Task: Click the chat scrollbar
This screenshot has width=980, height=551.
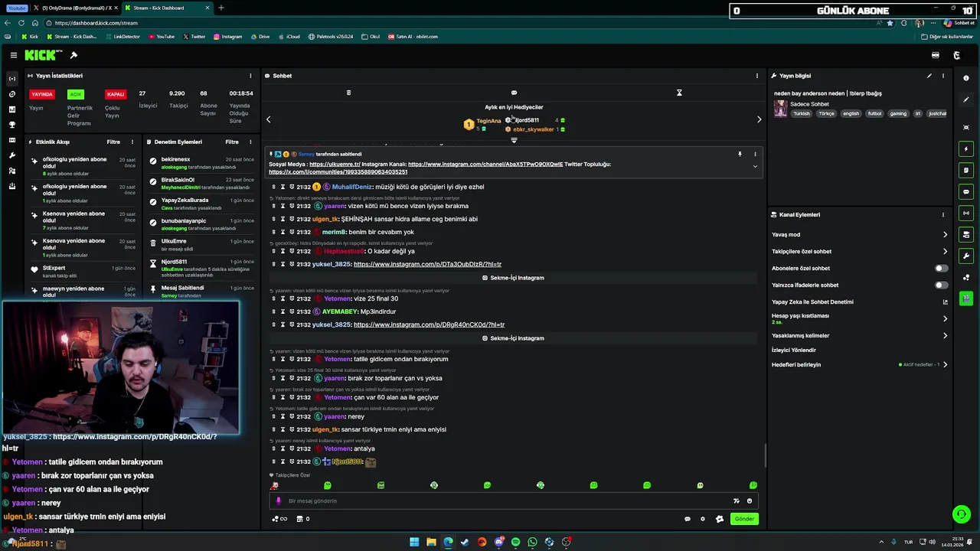Action: 765,456
